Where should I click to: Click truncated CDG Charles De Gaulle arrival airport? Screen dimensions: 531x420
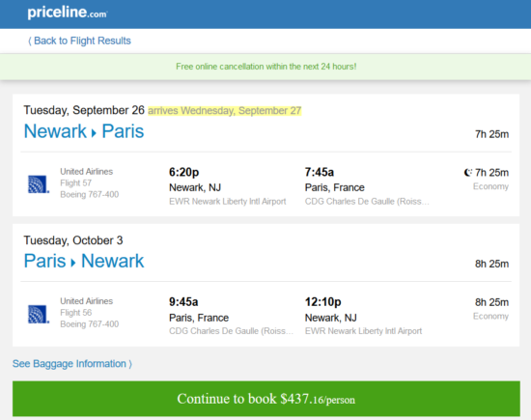367,202
